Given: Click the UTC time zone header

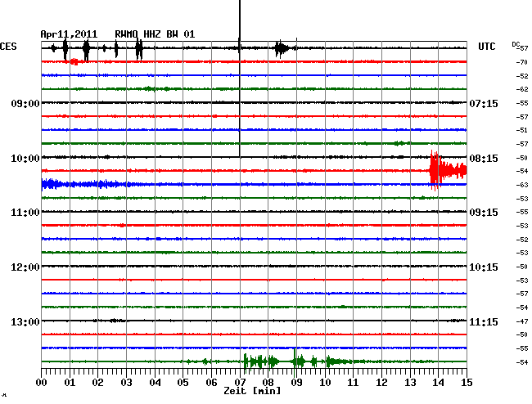Looking at the screenshot, I should click(x=486, y=47).
